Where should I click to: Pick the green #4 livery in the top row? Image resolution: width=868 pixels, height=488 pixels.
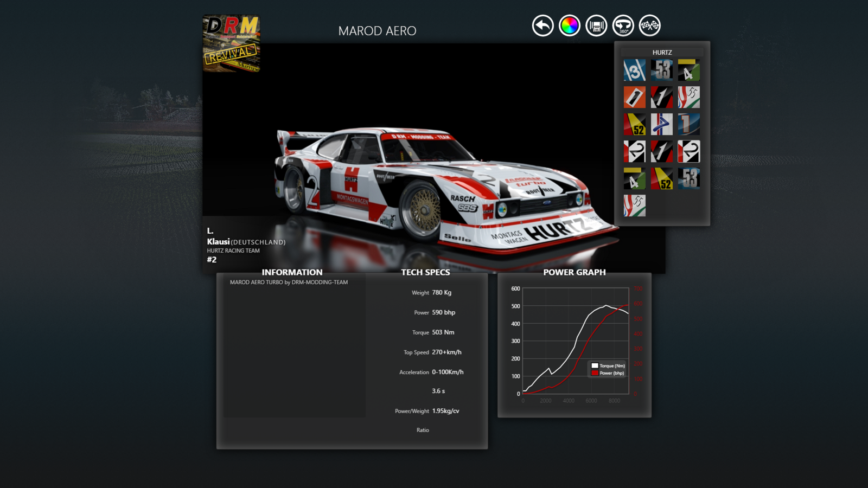[689, 70]
